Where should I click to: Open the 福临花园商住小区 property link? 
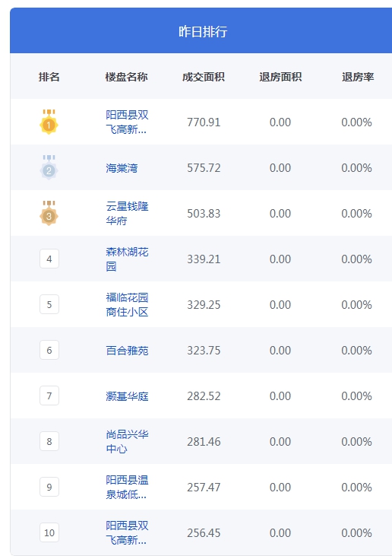(x=127, y=304)
